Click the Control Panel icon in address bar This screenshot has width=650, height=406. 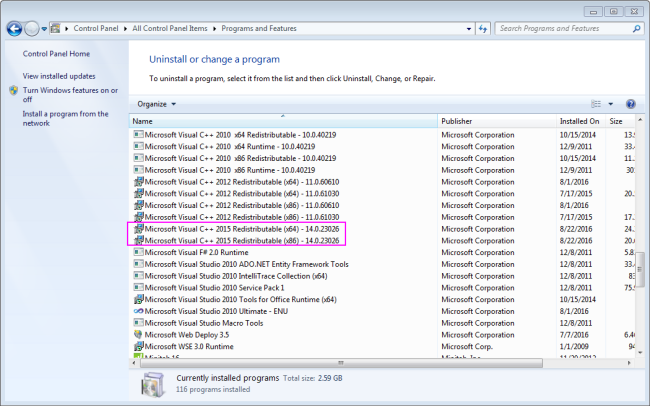[55, 29]
